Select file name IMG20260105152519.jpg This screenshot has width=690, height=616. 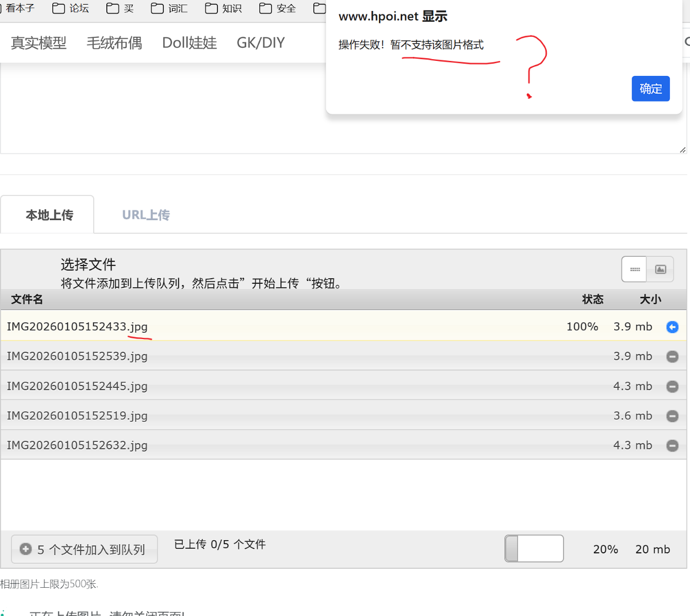(x=77, y=415)
